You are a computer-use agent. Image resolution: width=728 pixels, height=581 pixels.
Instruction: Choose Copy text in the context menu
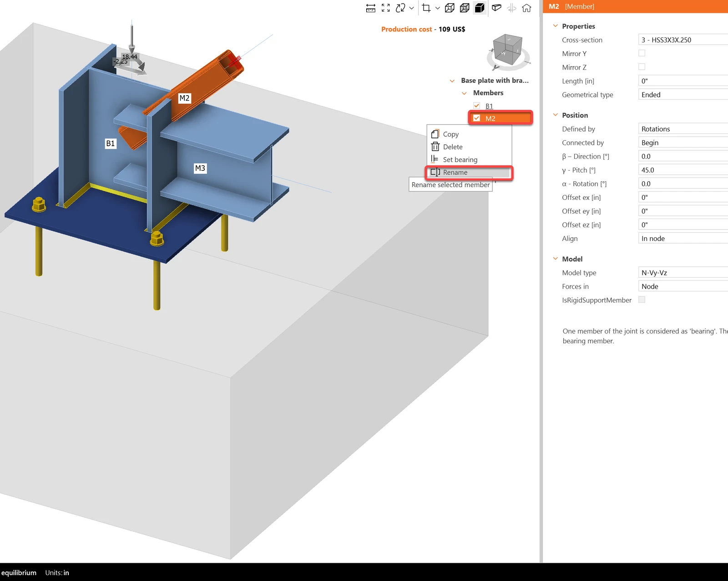[451, 134]
